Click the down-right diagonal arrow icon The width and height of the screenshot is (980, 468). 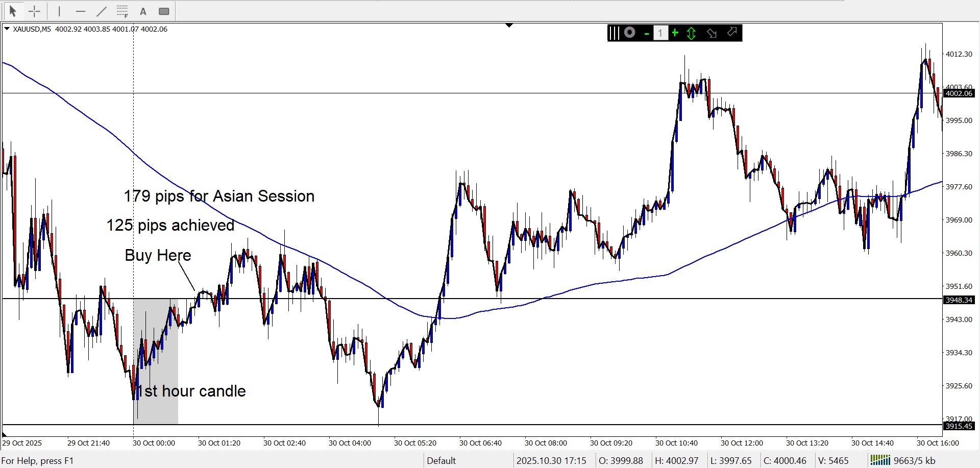click(x=712, y=33)
